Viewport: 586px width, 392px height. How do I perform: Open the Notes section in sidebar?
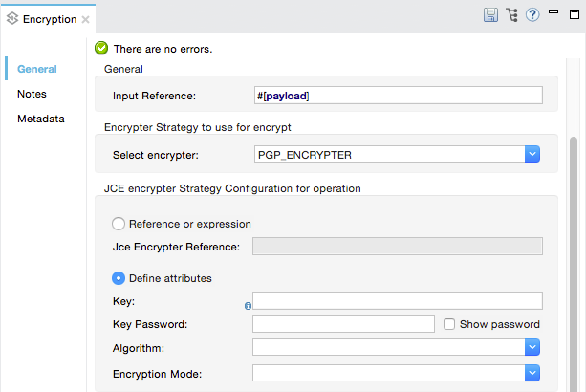tap(32, 94)
